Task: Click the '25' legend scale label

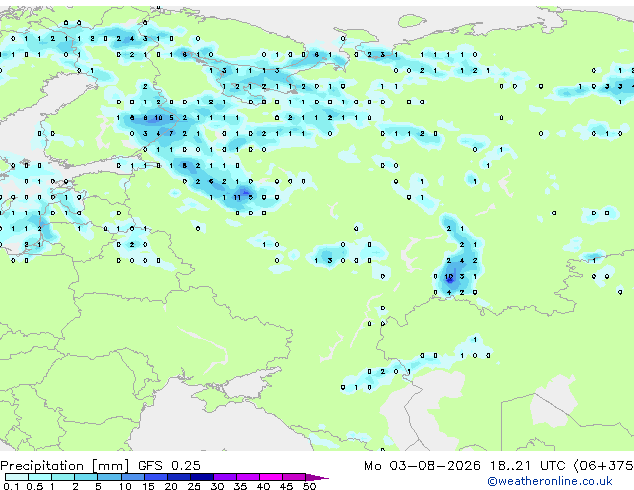Action: pyautogui.click(x=194, y=486)
